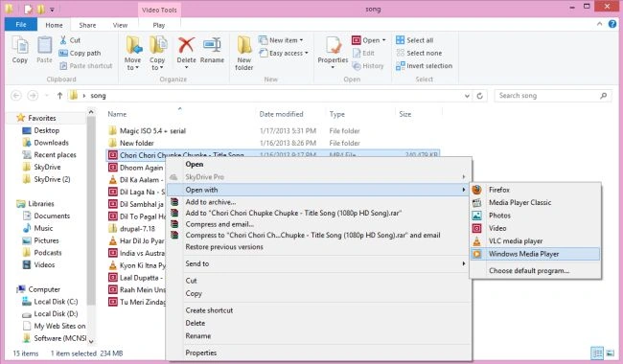Switch to Details view icon in status bar
This screenshot has width=623, height=364.
coord(597,353)
